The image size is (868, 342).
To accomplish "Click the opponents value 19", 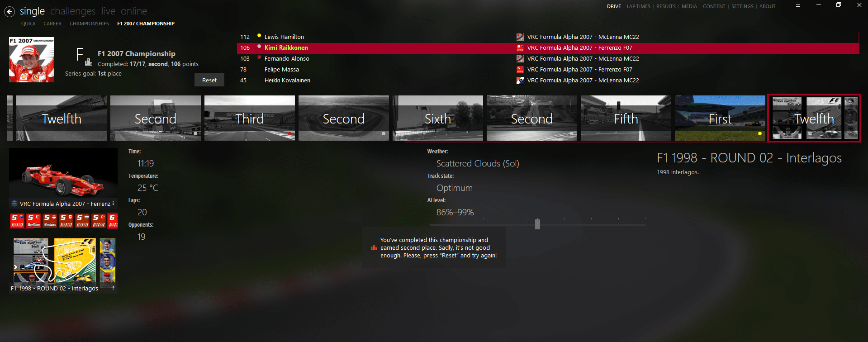I will click(x=142, y=237).
